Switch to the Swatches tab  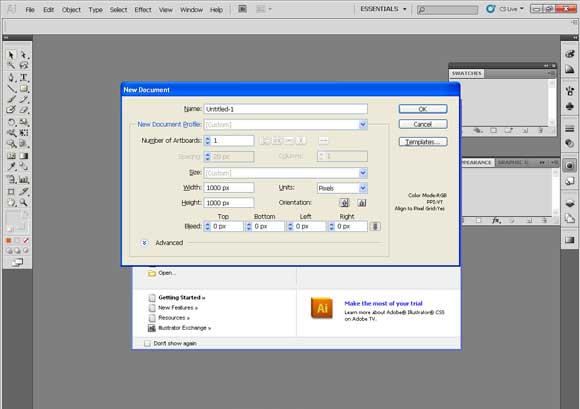point(467,73)
